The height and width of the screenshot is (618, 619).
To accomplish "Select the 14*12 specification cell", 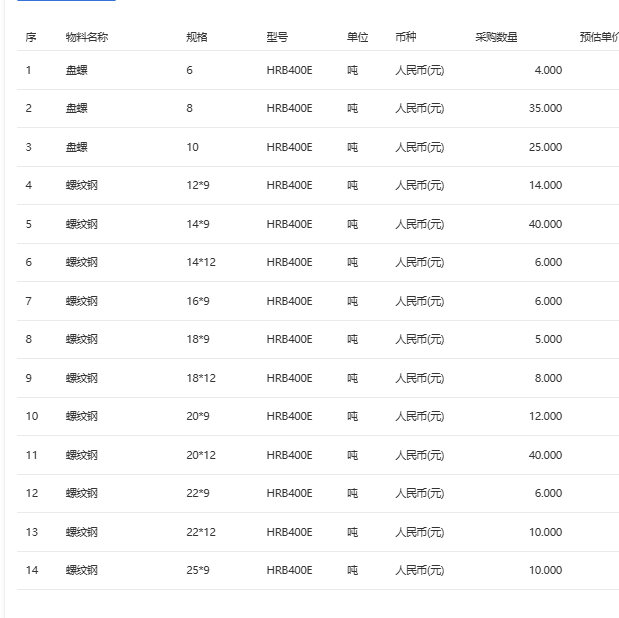I will coord(201,262).
